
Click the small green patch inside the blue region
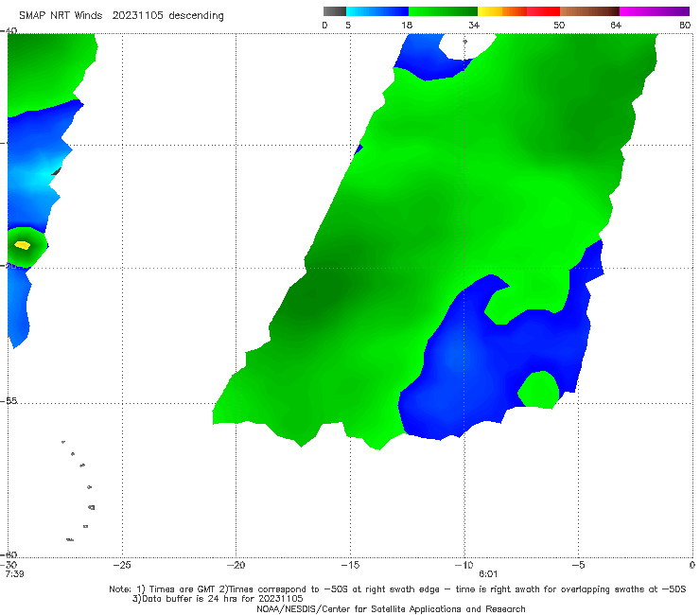539,390
